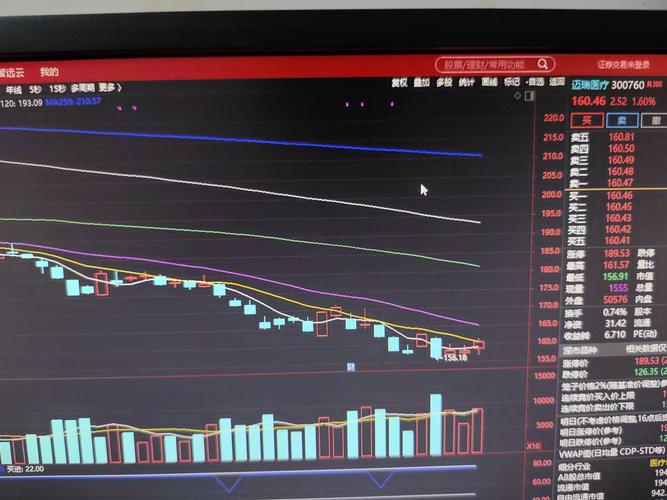Open the 多周期 multi-period view
The height and width of the screenshot is (500, 667).
click(x=83, y=88)
